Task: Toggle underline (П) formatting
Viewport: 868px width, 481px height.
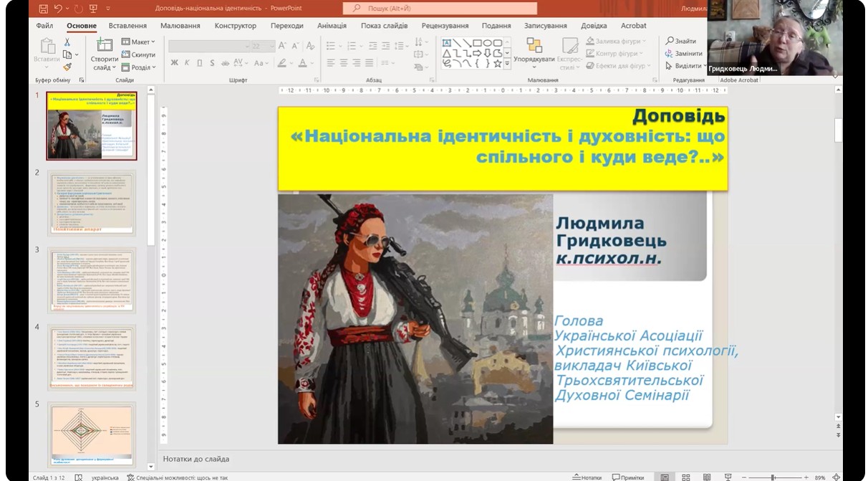Action: (x=200, y=63)
